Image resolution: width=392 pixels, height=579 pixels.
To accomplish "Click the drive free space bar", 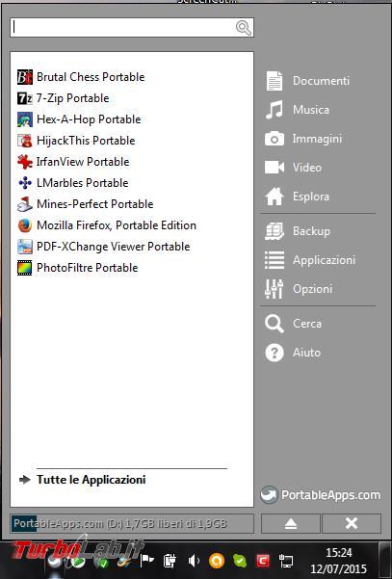I will tap(132, 523).
